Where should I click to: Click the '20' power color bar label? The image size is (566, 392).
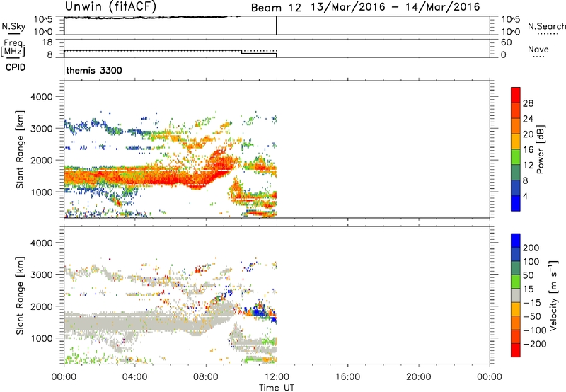(x=528, y=134)
